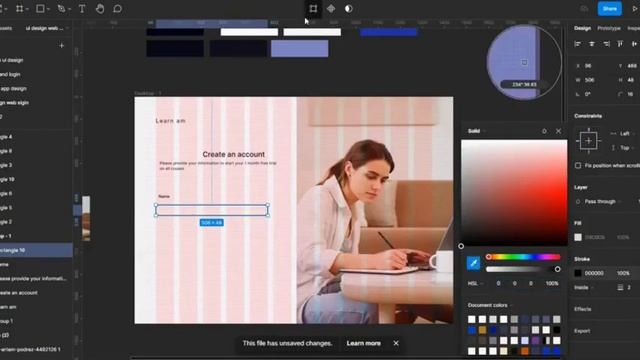Click the woman photo on canvas
640x360 pixels.
point(375,210)
